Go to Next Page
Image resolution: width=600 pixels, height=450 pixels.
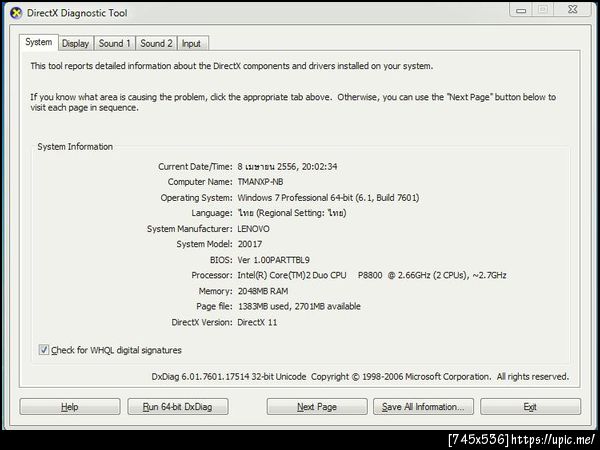(317, 407)
